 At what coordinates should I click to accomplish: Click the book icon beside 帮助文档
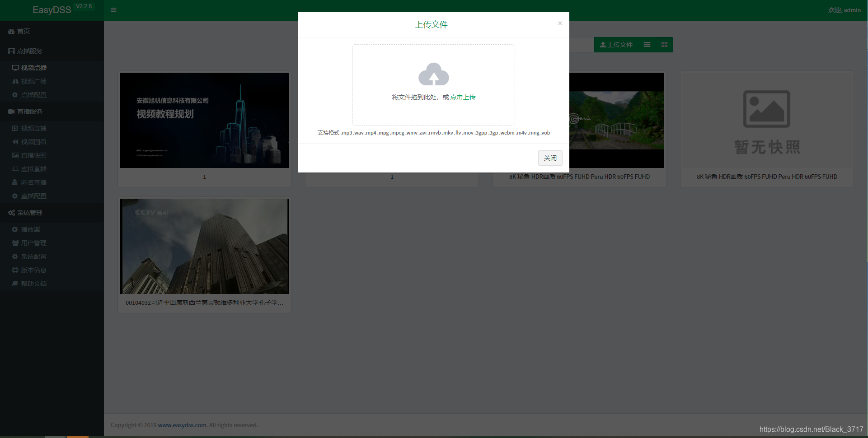point(15,284)
